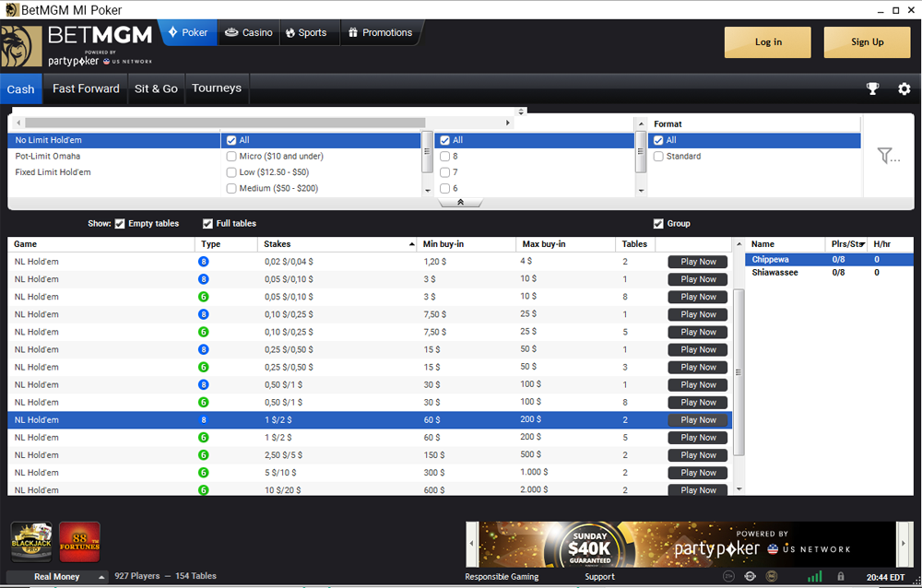Click the stakes filter list scrollbar thumb
This screenshot has width=922, height=588.
point(428,152)
